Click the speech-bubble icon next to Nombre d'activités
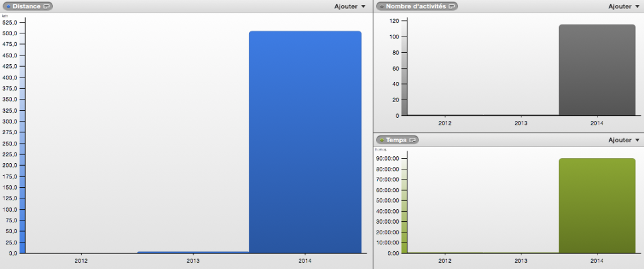 [x=452, y=6]
